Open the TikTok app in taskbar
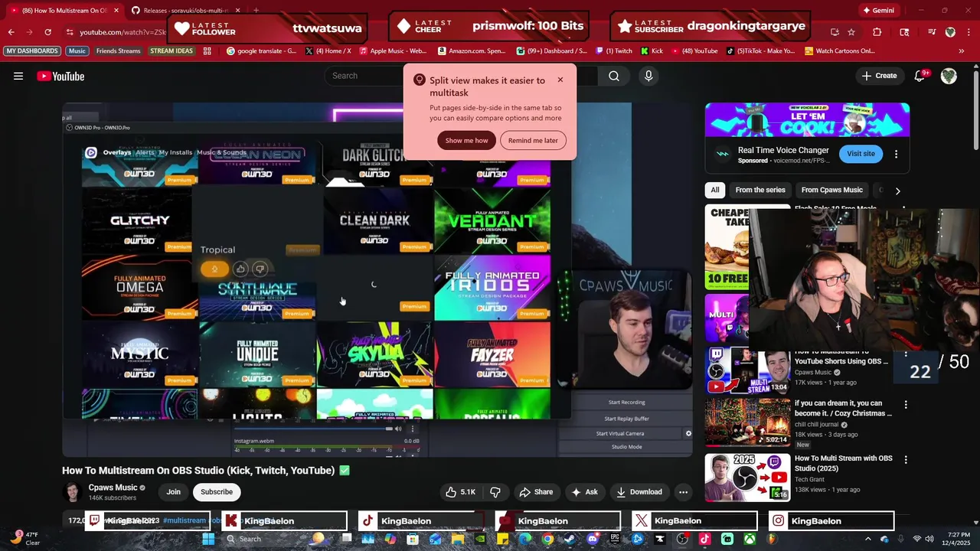The image size is (980, 551). point(704,539)
